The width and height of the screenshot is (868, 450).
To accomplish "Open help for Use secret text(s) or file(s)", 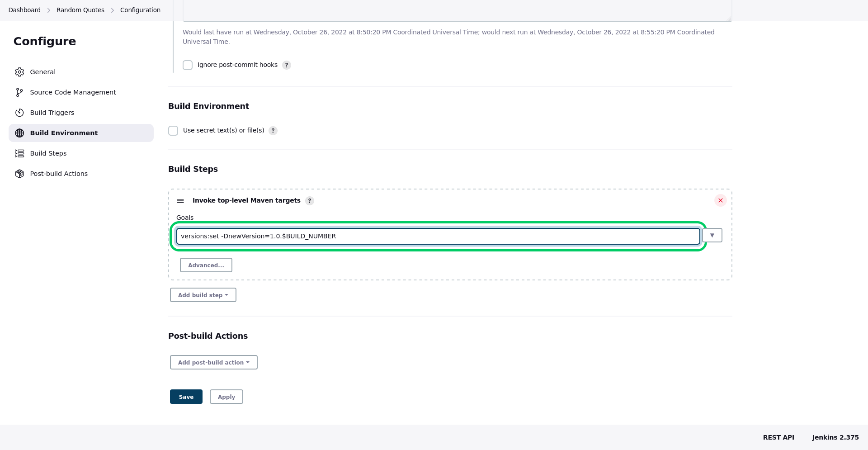I will coord(273,131).
